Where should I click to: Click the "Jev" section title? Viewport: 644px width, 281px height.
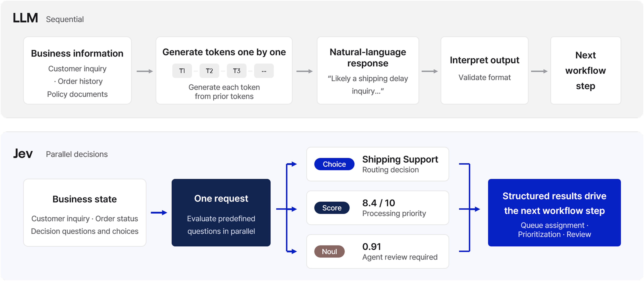click(x=23, y=153)
